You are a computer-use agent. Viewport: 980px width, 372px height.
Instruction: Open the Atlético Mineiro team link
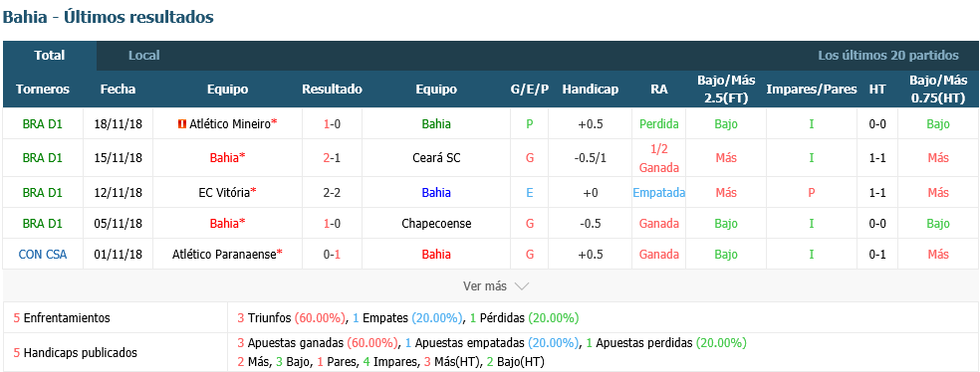(x=229, y=124)
